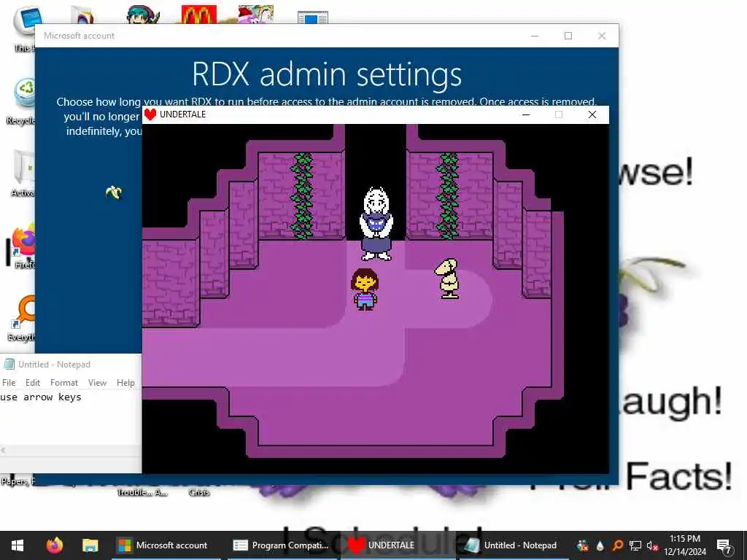Select the teal-haired character desktop icon

click(x=142, y=15)
